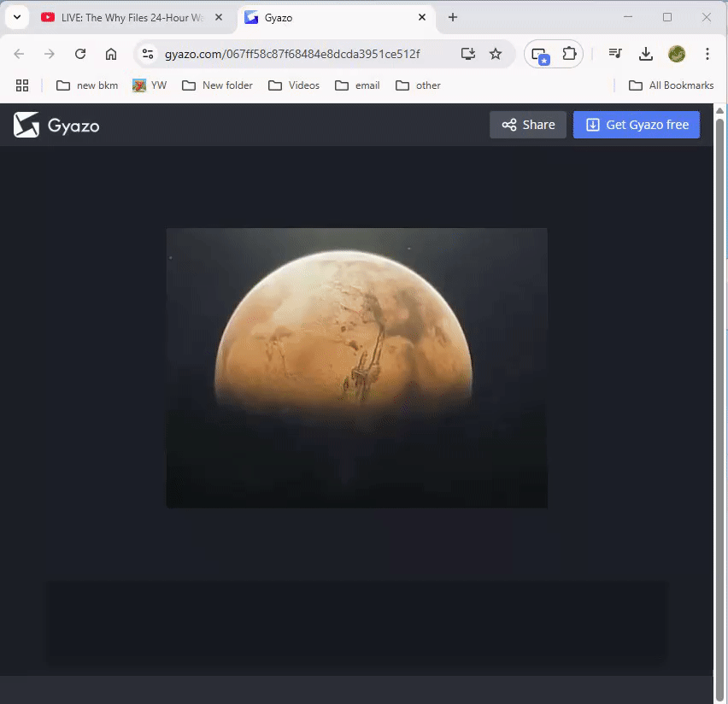Show browser downloads
The height and width of the screenshot is (704, 728).
(646, 54)
